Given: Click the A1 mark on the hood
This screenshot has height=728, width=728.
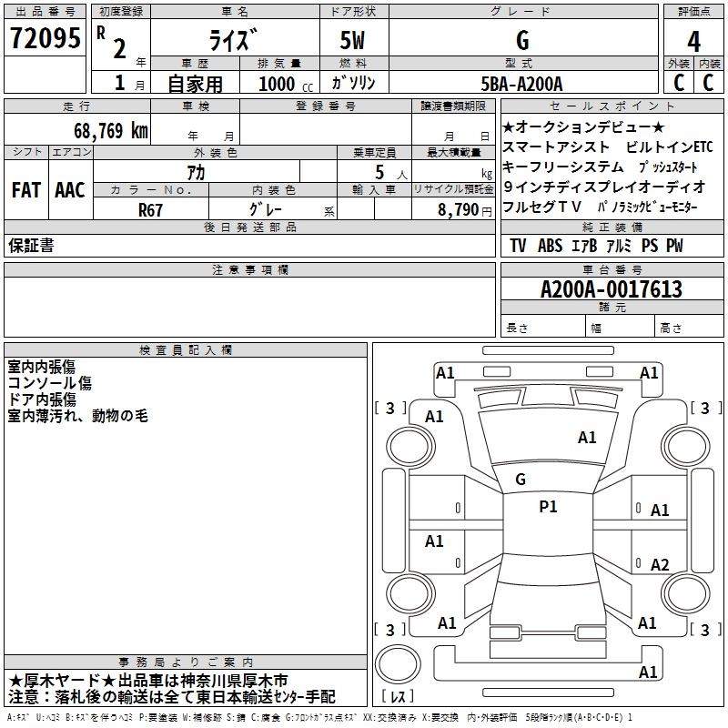Looking at the screenshot, I should point(587,438).
